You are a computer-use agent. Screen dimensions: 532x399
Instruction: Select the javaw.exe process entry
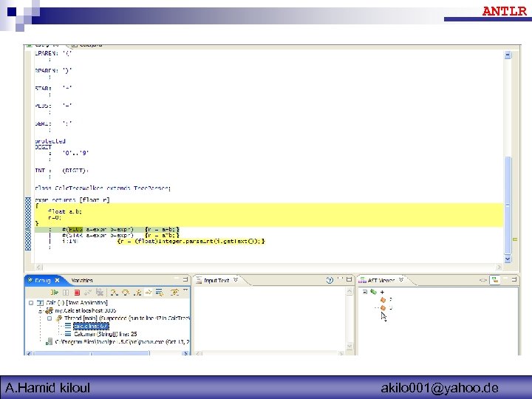point(122,342)
